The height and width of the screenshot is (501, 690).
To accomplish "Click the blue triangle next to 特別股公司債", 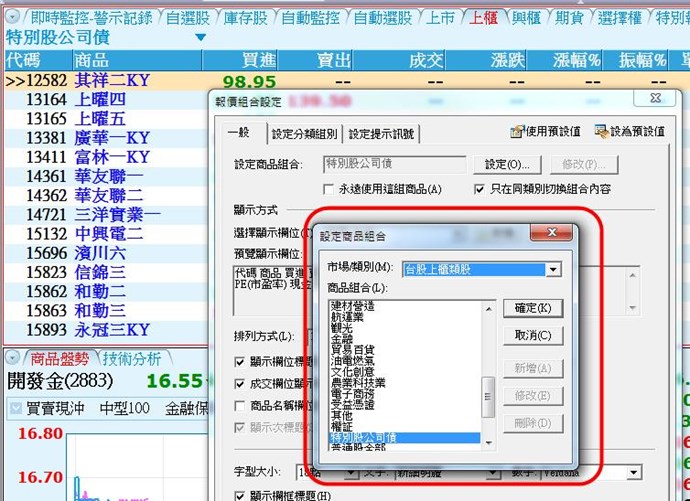I will coord(200,38).
